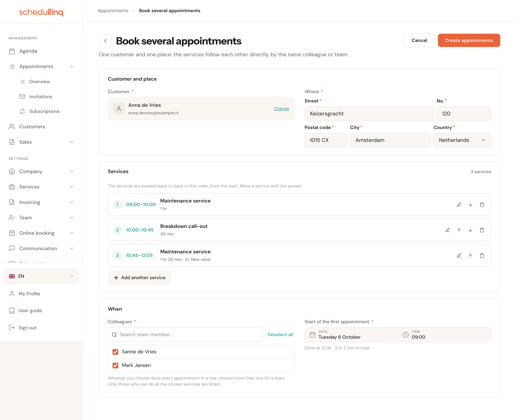Click the '3 services' count text
This screenshot has height=420, width=516.
[481, 172]
